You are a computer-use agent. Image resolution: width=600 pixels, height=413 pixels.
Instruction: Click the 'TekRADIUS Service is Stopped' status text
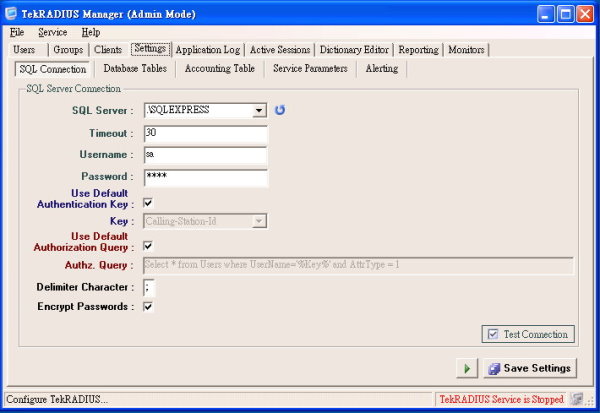click(x=501, y=399)
